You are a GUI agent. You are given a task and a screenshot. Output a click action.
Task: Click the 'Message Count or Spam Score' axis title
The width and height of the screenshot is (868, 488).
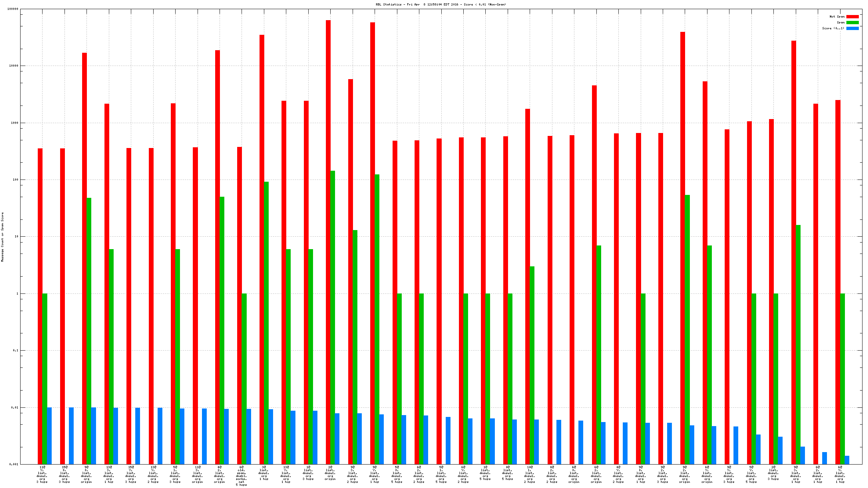[2, 237]
